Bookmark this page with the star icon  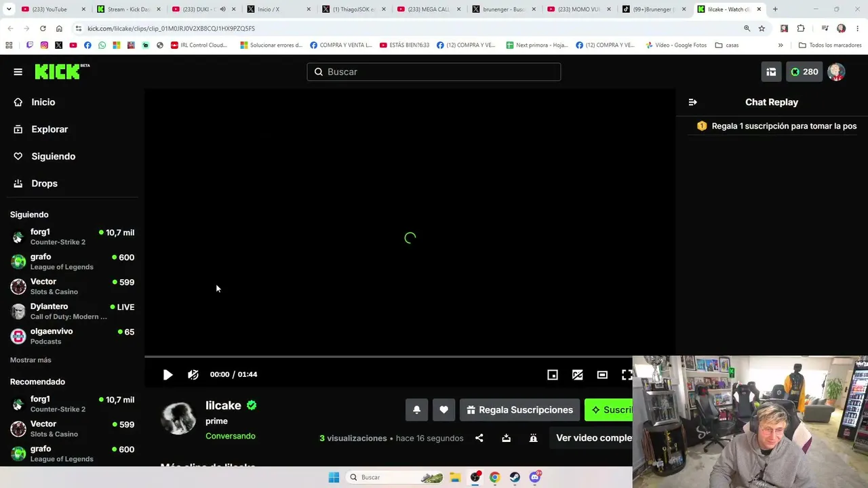click(762, 28)
